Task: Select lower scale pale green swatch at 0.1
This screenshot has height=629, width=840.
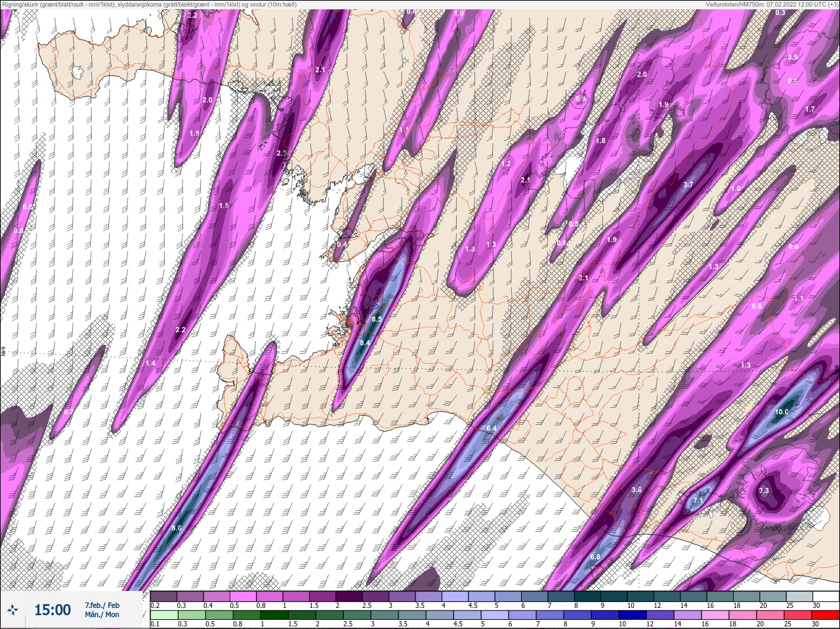Action: pyautogui.click(x=163, y=615)
